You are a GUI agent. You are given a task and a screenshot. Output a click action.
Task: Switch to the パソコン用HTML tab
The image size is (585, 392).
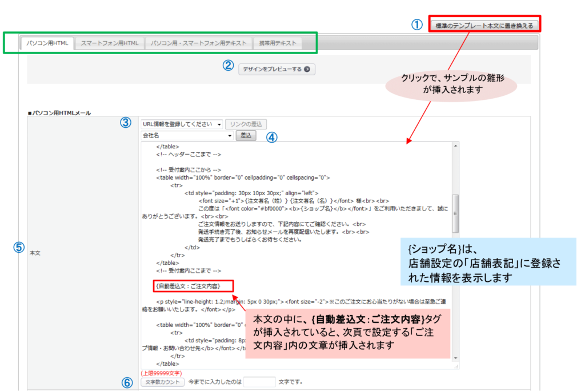47,43
